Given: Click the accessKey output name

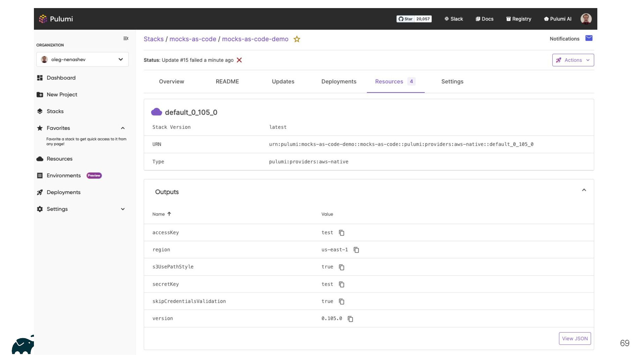Looking at the screenshot, I should click(166, 233).
